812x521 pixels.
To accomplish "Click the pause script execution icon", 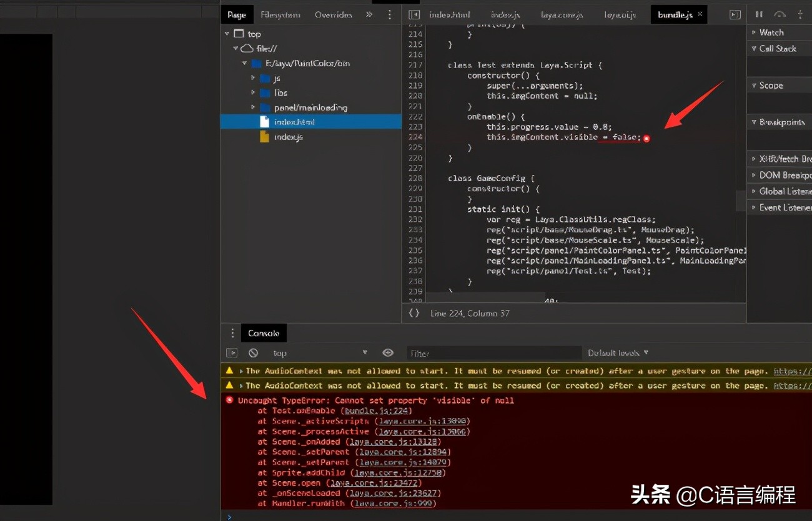I will (759, 14).
